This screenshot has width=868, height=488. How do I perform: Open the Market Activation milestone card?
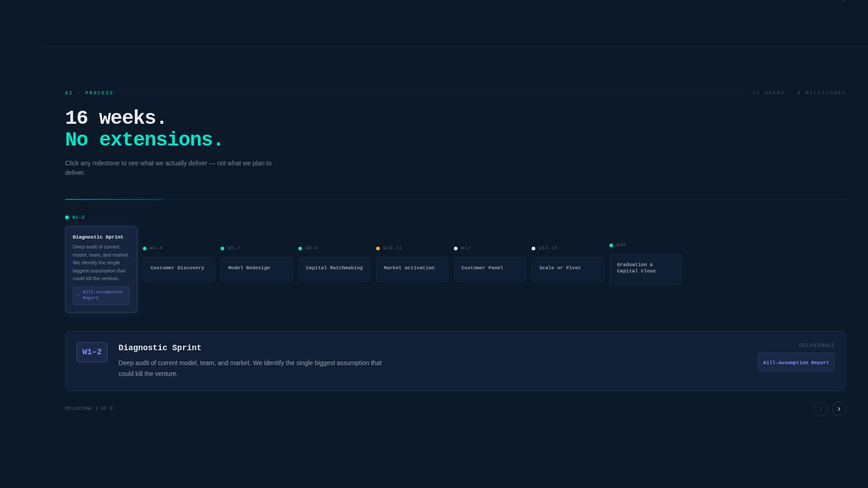[412, 269]
